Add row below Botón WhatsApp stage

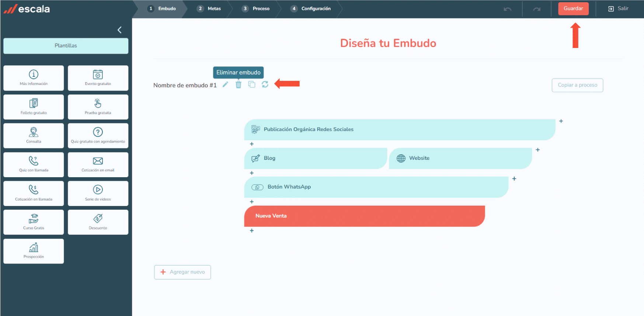pos(252,202)
